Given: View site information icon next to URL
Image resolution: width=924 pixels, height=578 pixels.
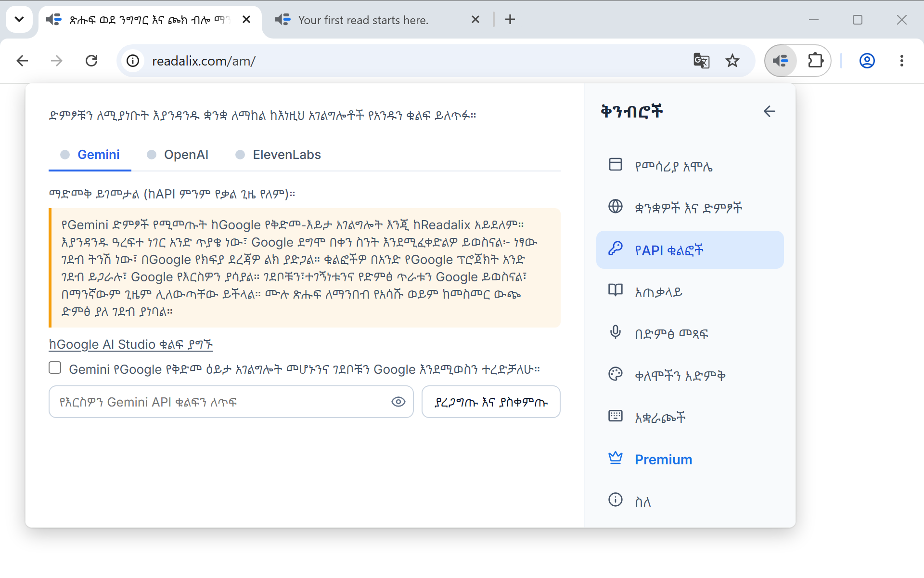Looking at the screenshot, I should click(133, 61).
